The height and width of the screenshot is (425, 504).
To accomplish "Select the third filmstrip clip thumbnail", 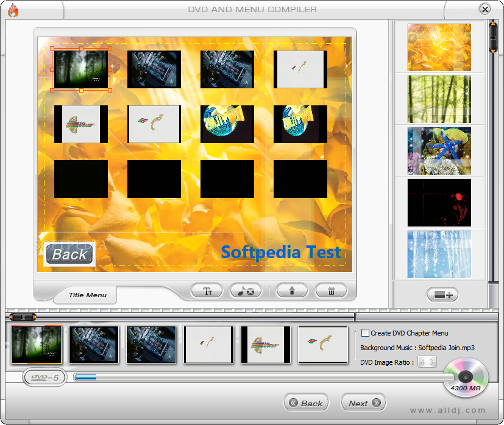I will tap(151, 345).
